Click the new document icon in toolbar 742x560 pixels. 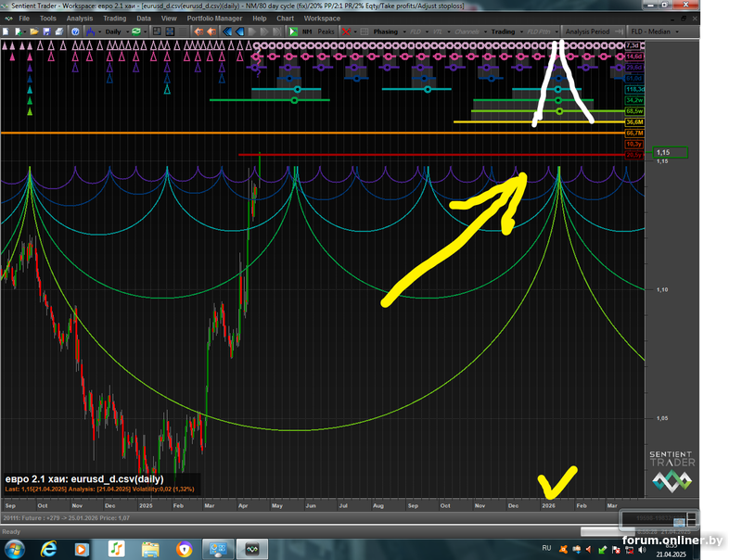click(8, 32)
